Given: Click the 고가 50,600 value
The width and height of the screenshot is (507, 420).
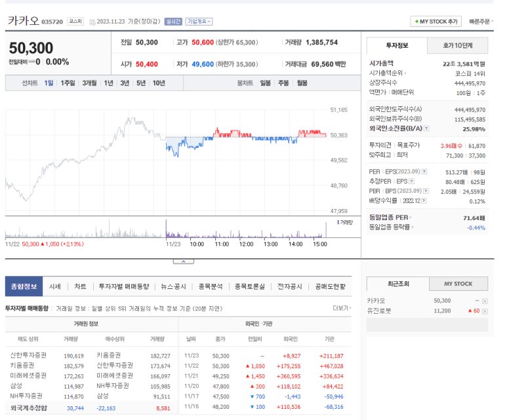Looking at the screenshot, I should coord(203,43).
